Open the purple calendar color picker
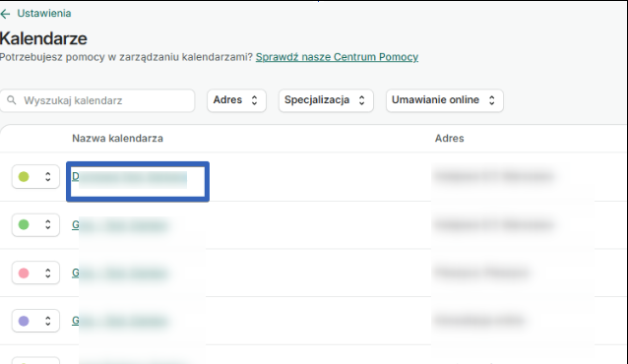628x364 pixels. pos(35,321)
